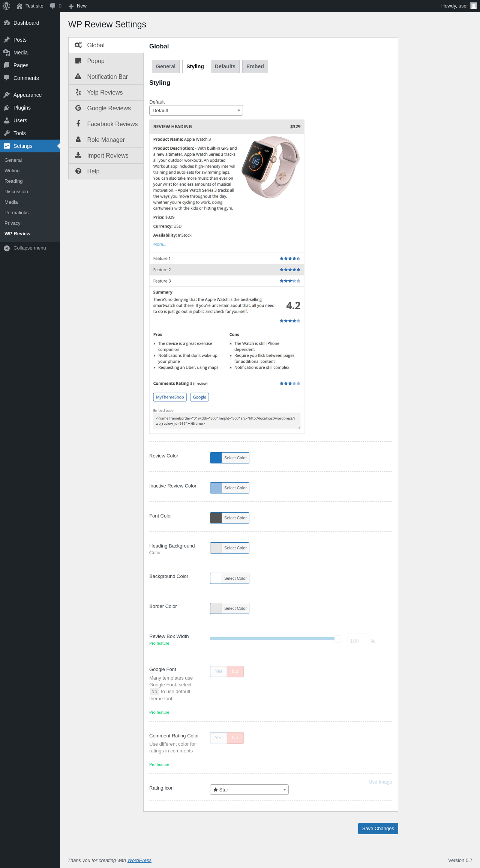The width and height of the screenshot is (480, 868).
Task: Click the Users person icon
Action: click(x=7, y=120)
